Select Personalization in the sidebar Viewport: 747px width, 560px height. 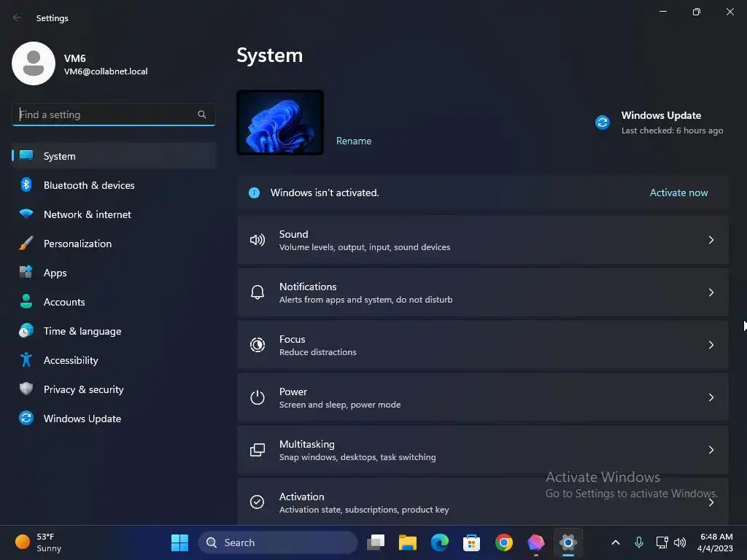pos(113,244)
